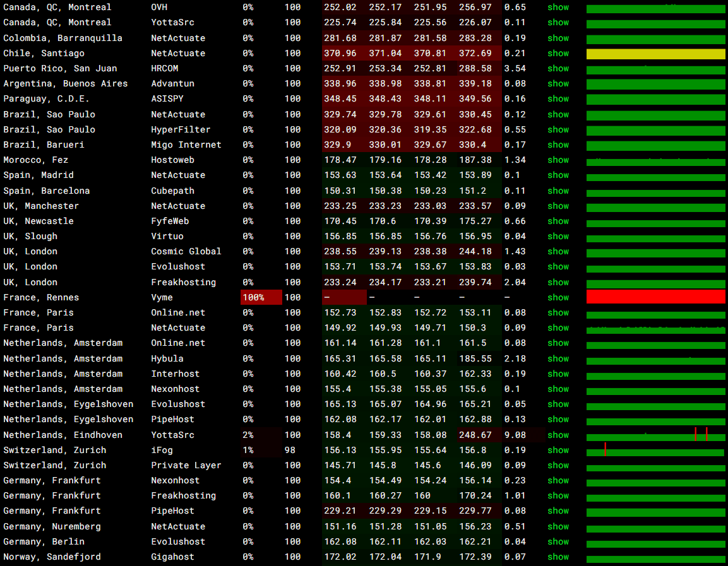Click the 100% loss cell for Vyme

(x=261, y=297)
